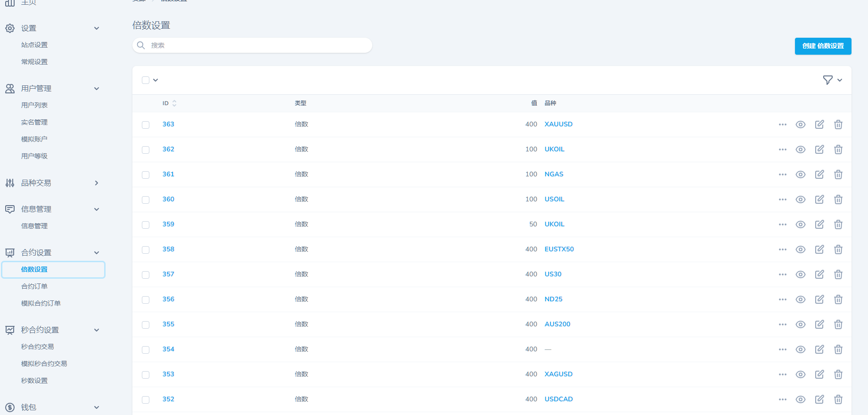Open more actions for ND25 row
This screenshot has height=415, width=868.
[x=782, y=299]
